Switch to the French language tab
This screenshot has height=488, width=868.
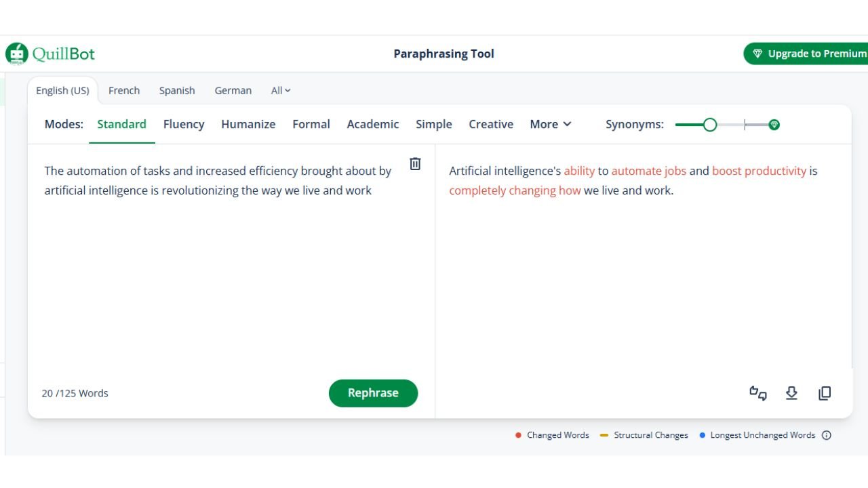pos(124,91)
